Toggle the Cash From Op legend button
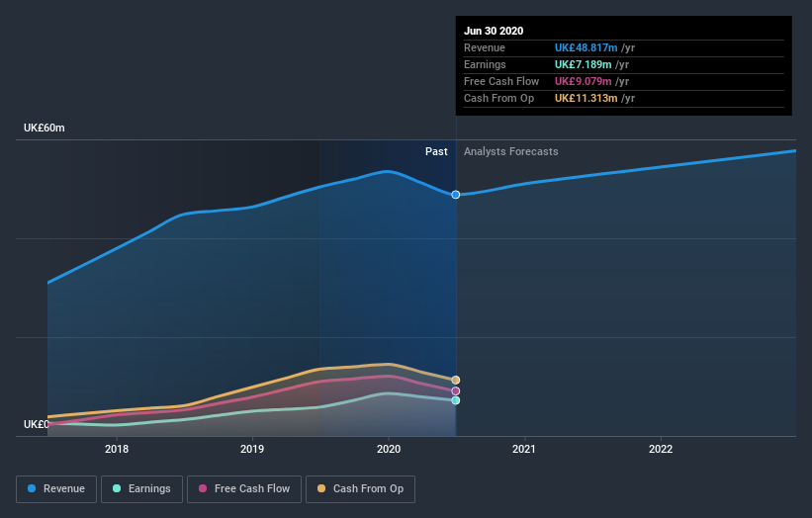The image size is (812, 518). tap(360, 489)
